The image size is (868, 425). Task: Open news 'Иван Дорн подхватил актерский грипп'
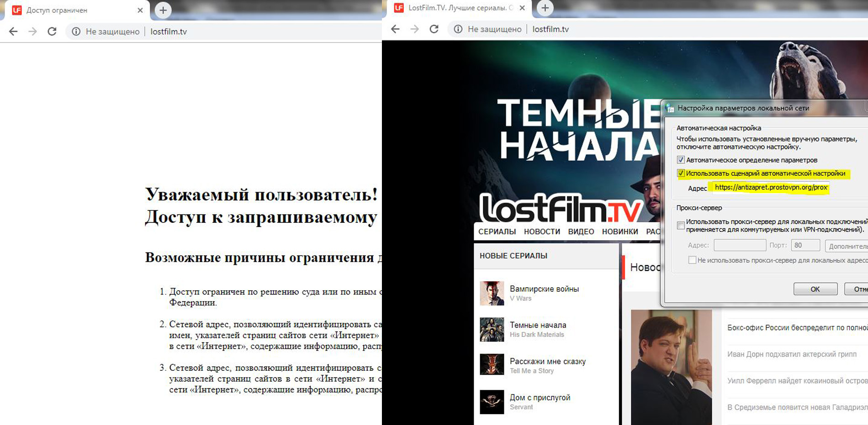[792, 354]
